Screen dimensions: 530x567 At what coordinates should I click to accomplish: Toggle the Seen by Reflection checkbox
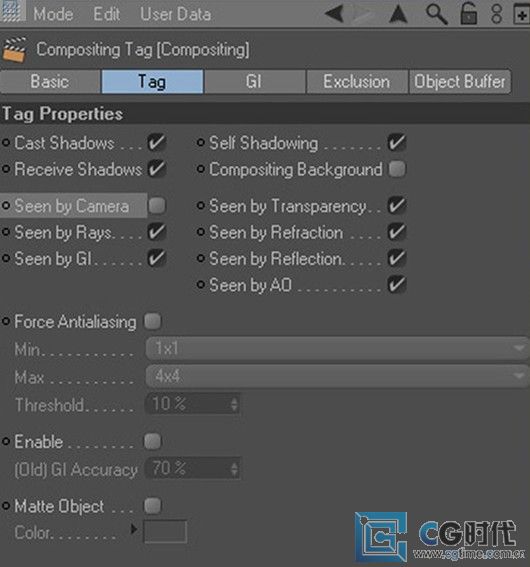tap(397, 258)
